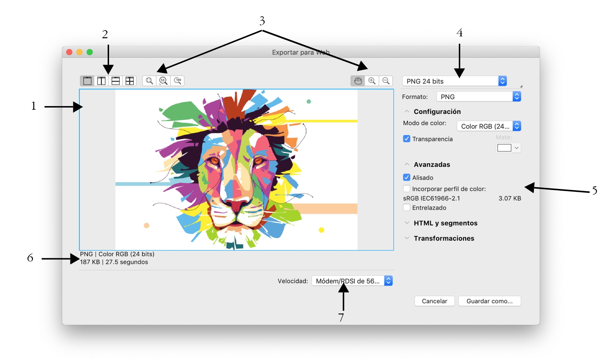
Task: Enable Incorporar perfil de color checkbox
Action: [x=407, y=189]
